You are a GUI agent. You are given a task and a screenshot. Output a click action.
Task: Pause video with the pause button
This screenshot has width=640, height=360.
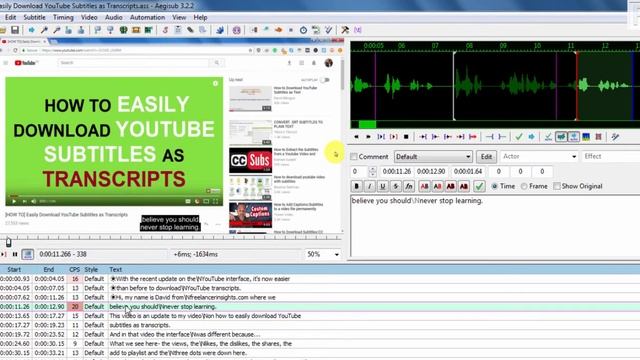(x=15, y=254)
